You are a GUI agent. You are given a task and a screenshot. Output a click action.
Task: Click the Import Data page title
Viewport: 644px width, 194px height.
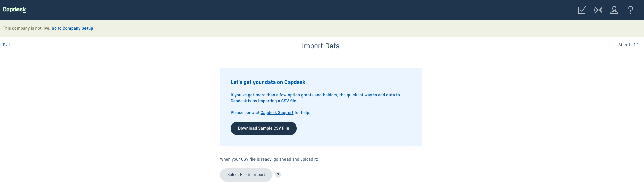(321, 46)
